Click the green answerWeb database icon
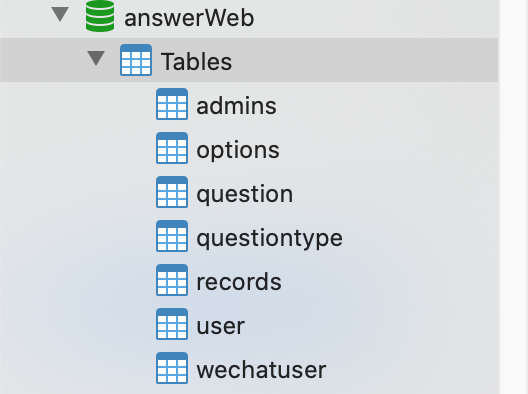Screen dimensions: 528x394 100,16
